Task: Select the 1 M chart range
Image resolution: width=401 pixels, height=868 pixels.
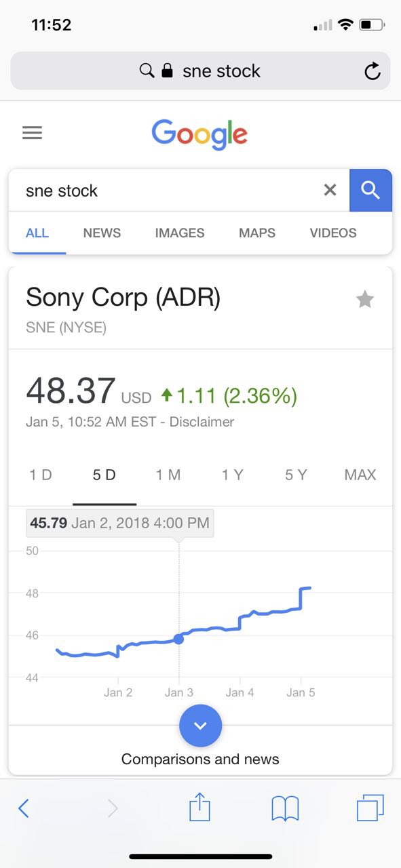Action: tap(168, 475)
